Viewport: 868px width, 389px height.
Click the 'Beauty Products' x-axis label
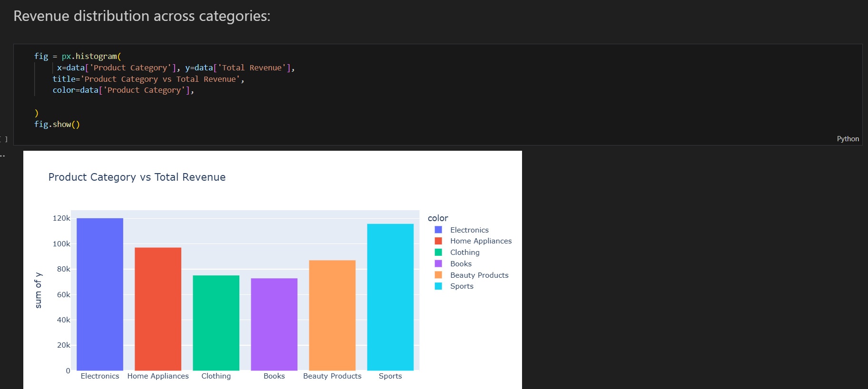click(332, 376)
